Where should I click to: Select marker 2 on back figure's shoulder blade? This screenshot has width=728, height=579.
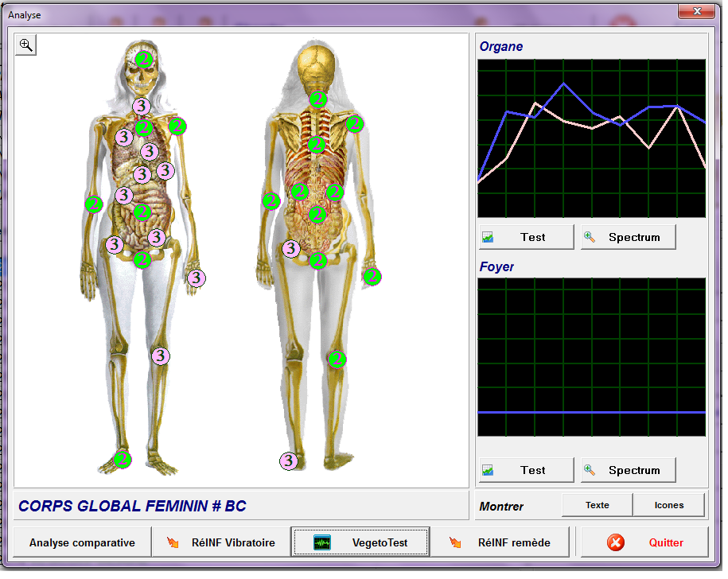(x=355, y=124)
